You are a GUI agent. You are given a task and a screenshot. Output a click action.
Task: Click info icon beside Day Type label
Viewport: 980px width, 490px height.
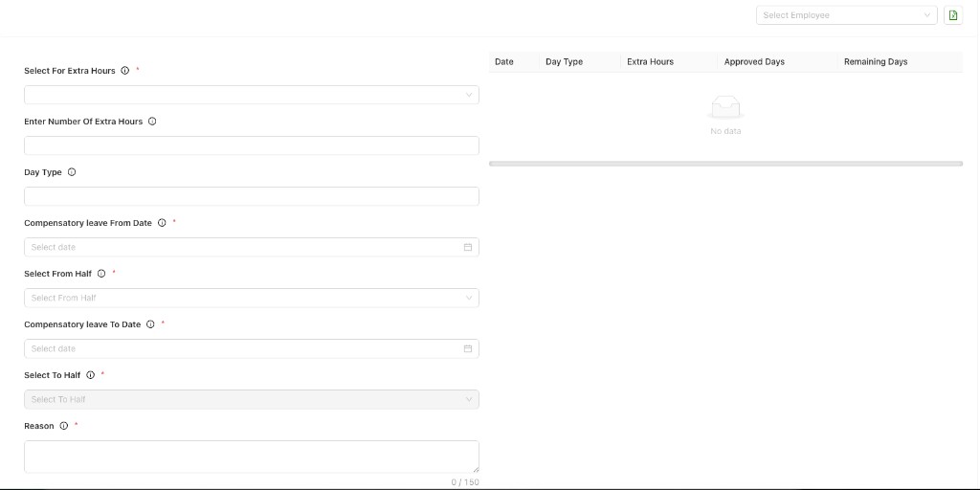71,172
